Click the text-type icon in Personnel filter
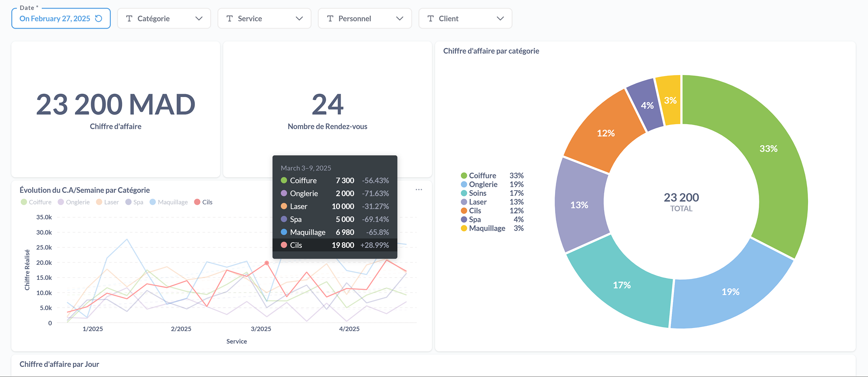 tap(330, 18)
